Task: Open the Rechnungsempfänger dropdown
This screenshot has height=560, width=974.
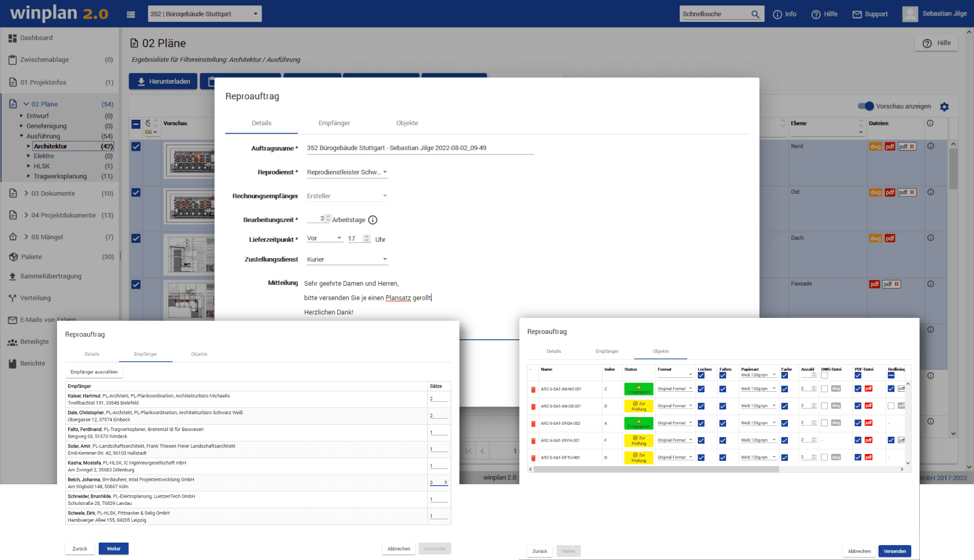Action: click(347, 196)
